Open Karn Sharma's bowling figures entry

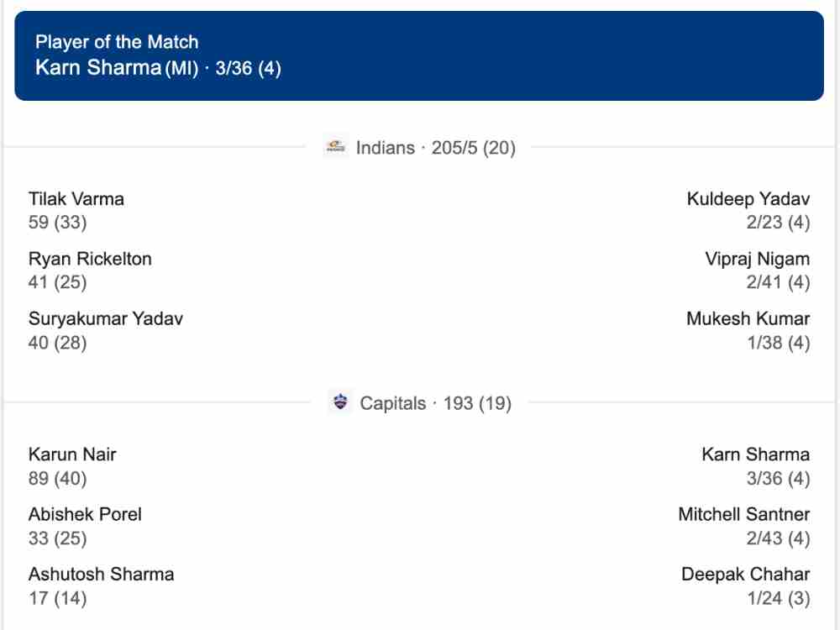point(755,454)
